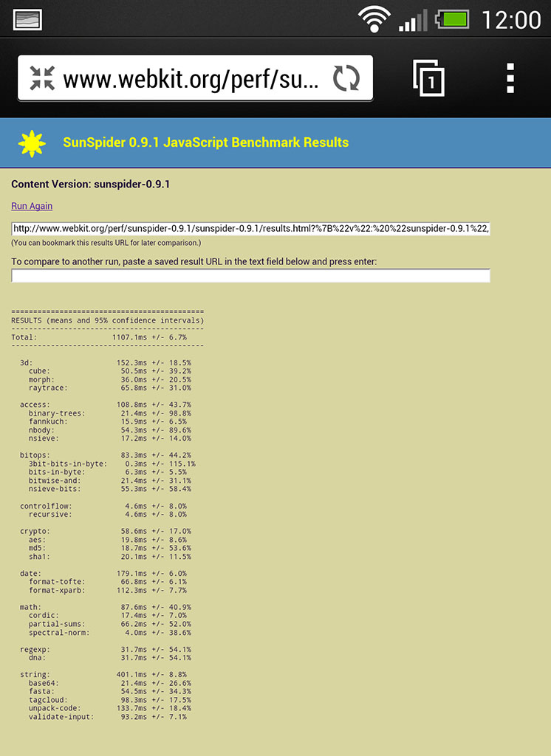Image resolution: width=551 pixels, height=756 pixels.
Task: Click the aes: 19.8ms row
Action: (107, 540)
